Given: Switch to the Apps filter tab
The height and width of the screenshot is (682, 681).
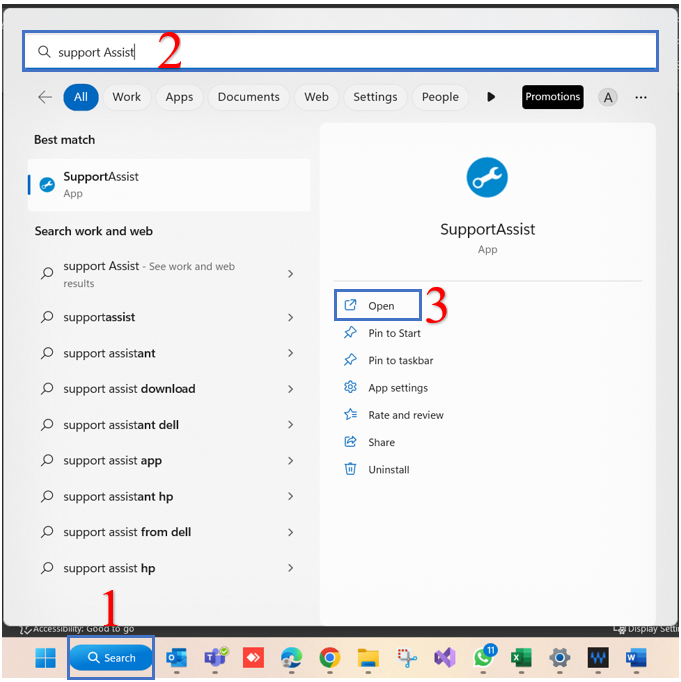Looking at the screenshot, I should 179,97.
